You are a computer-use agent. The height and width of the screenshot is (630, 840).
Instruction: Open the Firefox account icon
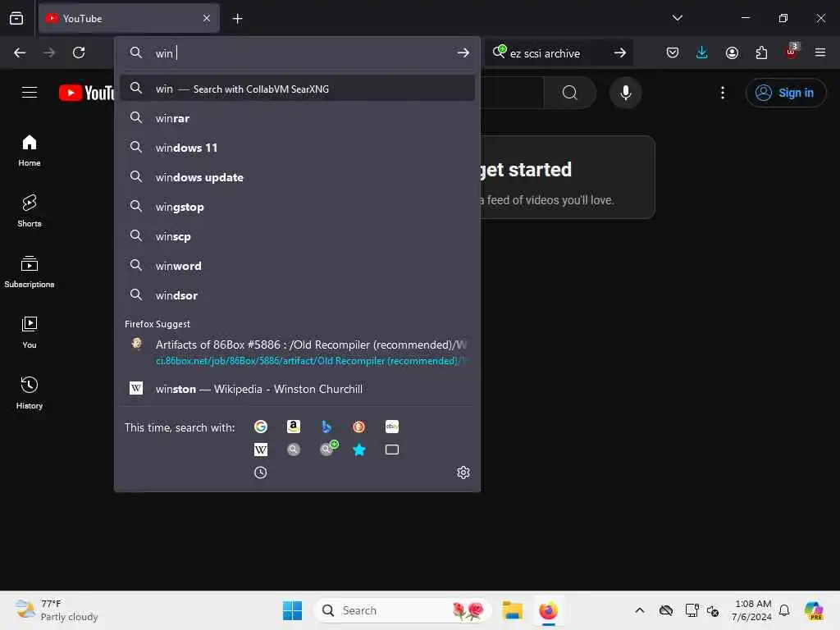pyautogui.click(x=732, y=52)
